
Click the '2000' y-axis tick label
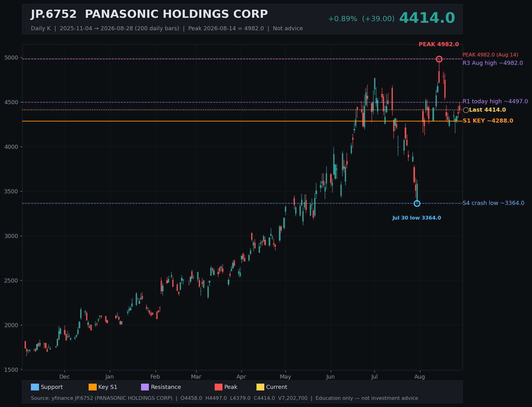[x=11, y=325]
